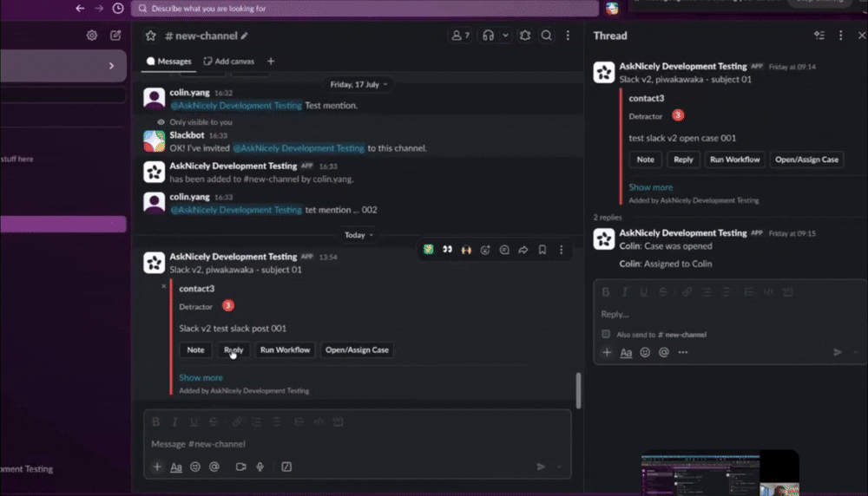Attach file with plus in channel composer
Screen dimensions: 868x496
(157, 467)
